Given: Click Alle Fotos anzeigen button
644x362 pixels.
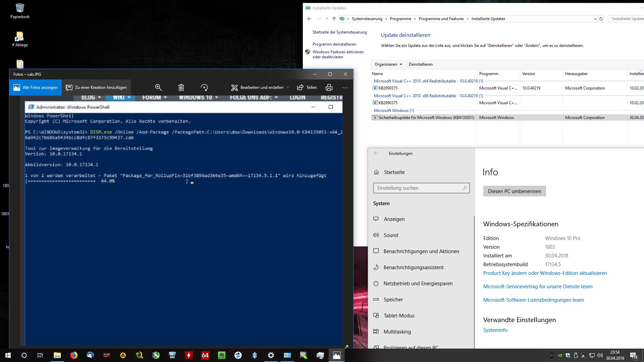Looking at the screenshot, I should [x=36, y=87].
